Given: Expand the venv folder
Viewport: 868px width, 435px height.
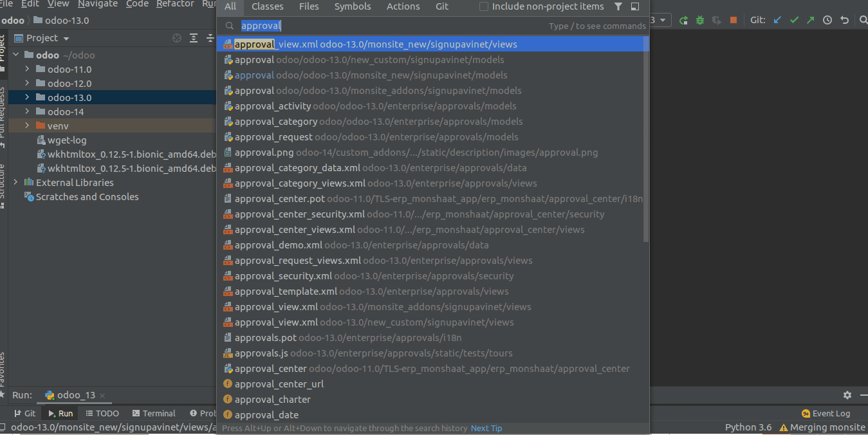Looking at the screenshot, I should 28,126.
